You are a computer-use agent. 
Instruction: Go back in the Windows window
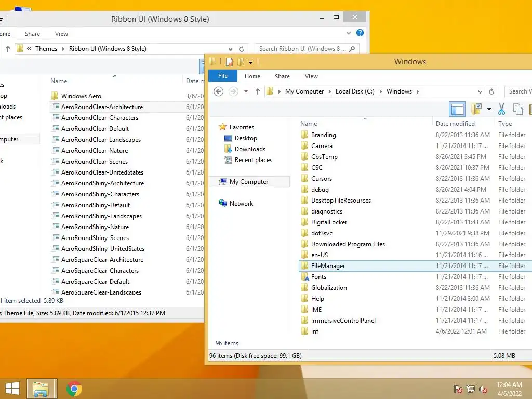219,91
